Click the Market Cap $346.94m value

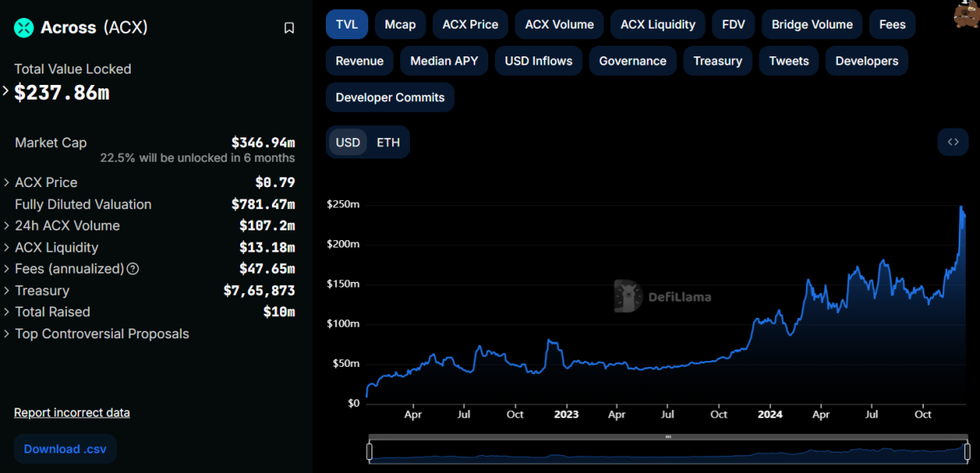263,143
